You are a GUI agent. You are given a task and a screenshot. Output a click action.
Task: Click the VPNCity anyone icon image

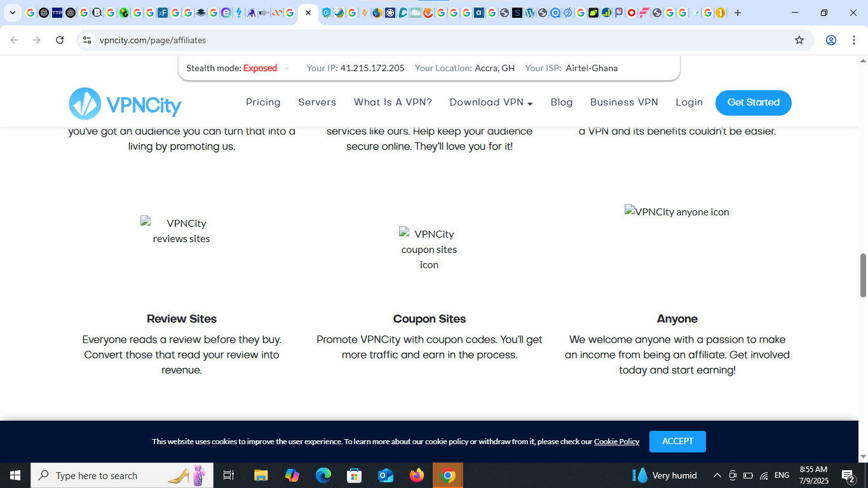[x=677, y=212]
